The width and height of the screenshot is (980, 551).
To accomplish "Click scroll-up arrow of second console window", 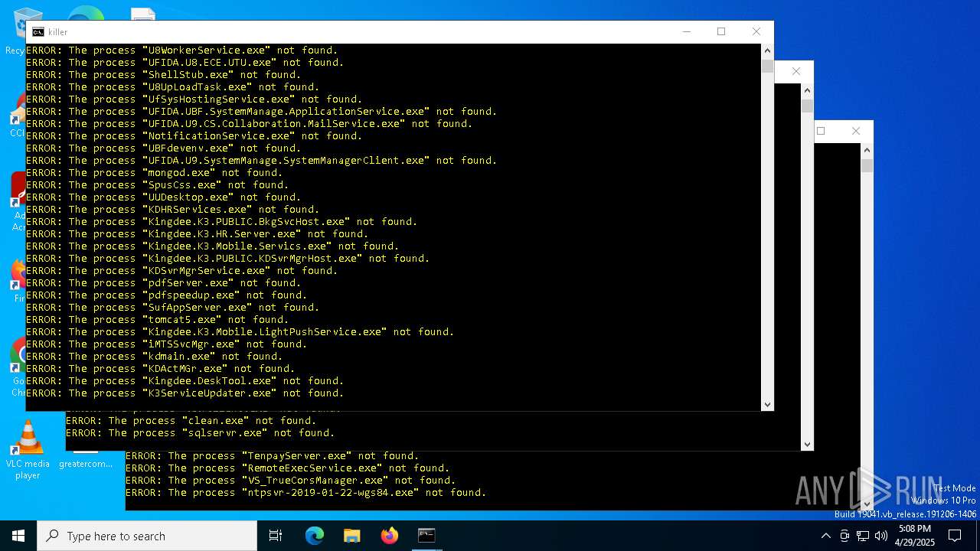I will 807,90.
